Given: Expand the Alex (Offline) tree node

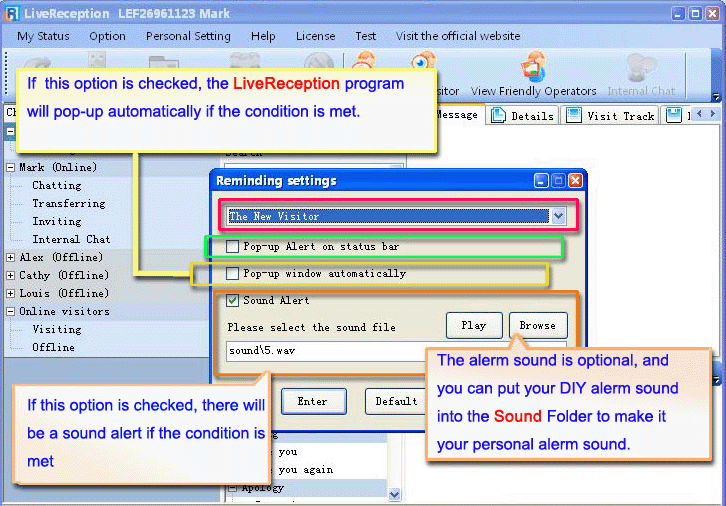Looking at the screenshot, I should (x=11, y=257).
